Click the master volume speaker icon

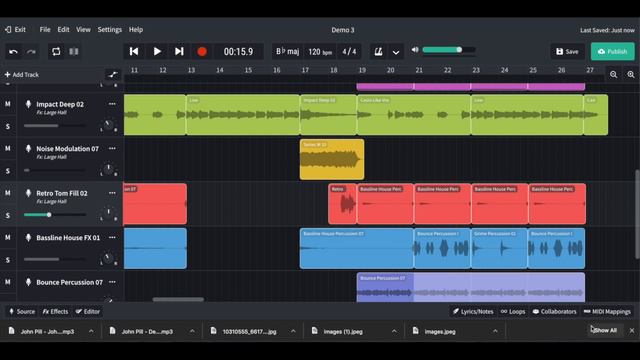click(x=415, y=50)
